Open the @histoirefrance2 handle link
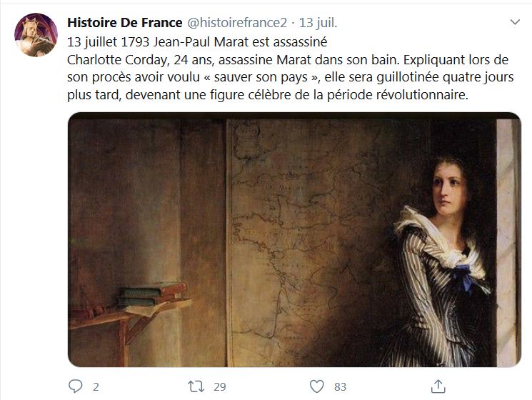Image resolution: width=532 pixels, height=400 pixels. [x=237, y=23]
